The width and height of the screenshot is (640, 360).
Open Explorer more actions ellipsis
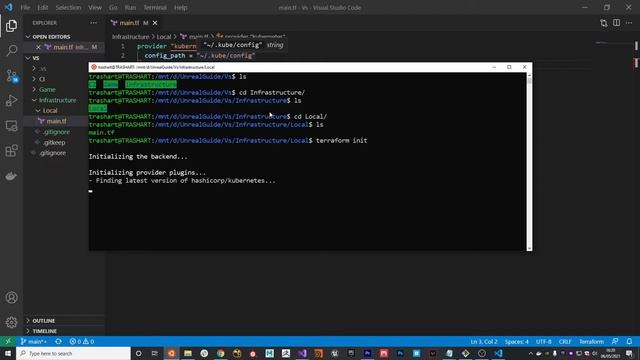point(93,23)
